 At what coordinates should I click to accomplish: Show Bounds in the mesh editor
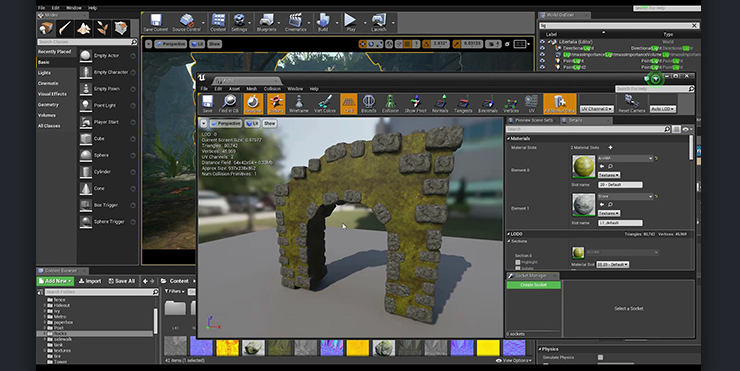369,104
